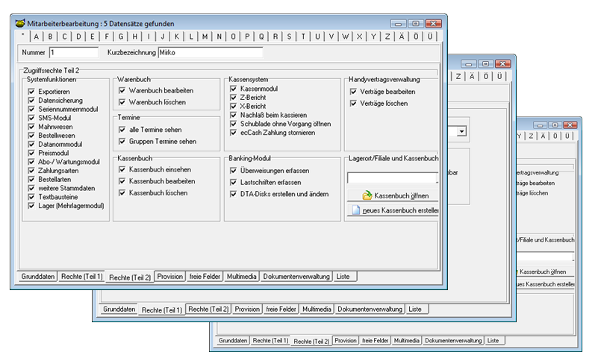This screenshot has width=604, height=364.
Task: Uncheck the Exportieren checkbox
Action: click(31, 92)
